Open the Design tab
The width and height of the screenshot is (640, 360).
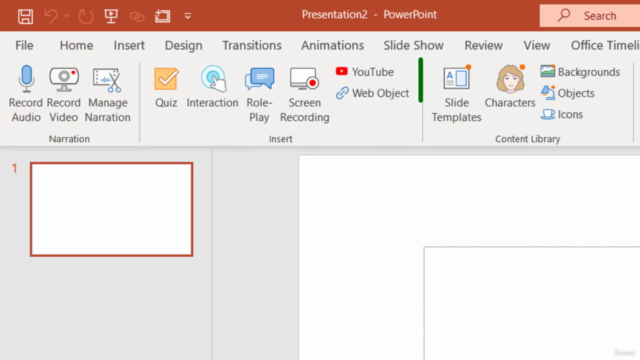point(183,45)
